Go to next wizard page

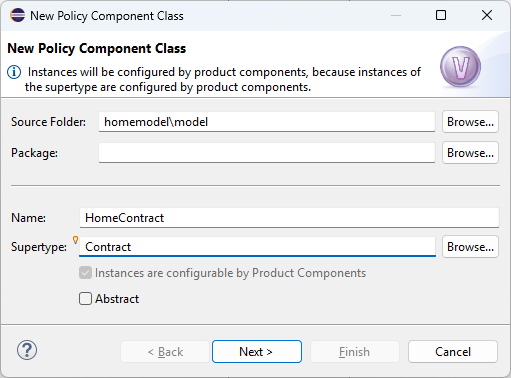[x=257, y=352]
